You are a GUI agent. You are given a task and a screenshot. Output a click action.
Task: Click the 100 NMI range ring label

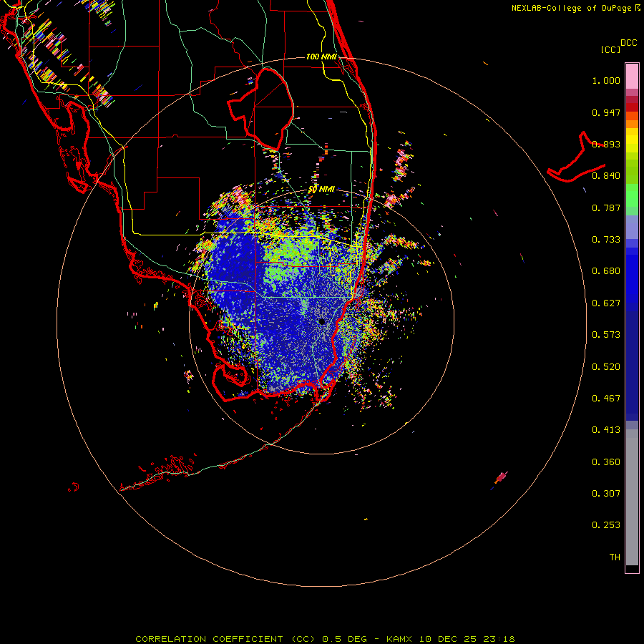[321, 57]
